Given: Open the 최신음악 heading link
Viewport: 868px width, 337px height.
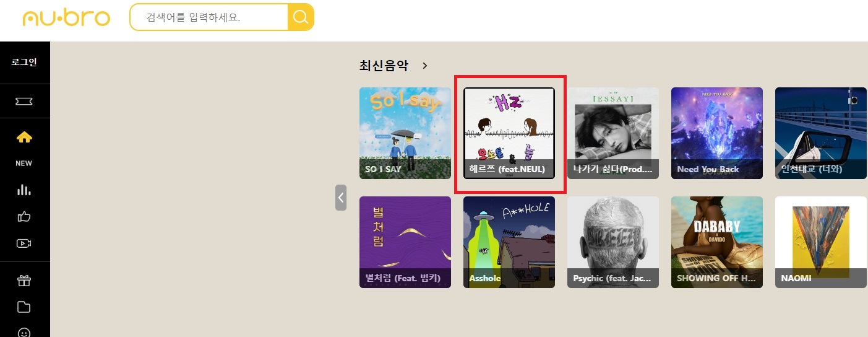Looking at the screenshot, I should pos(384,65).
